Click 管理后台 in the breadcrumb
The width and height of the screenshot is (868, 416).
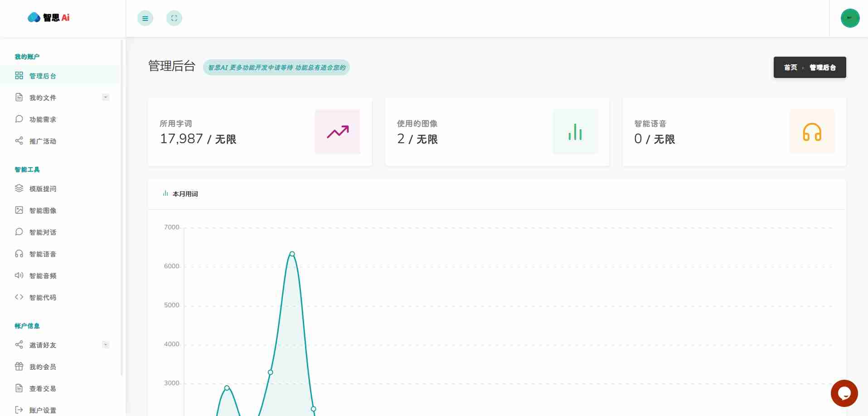coord(823,67)
